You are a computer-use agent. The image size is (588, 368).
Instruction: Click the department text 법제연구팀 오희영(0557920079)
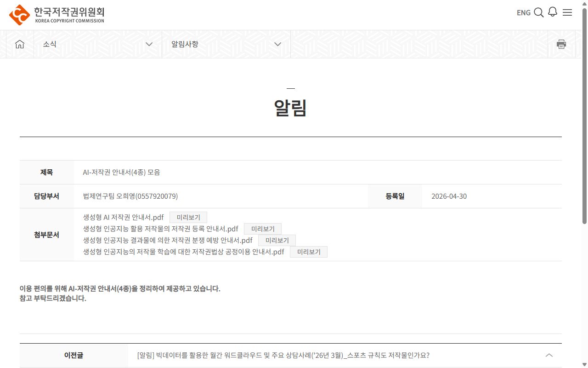(x=130, y=196)
